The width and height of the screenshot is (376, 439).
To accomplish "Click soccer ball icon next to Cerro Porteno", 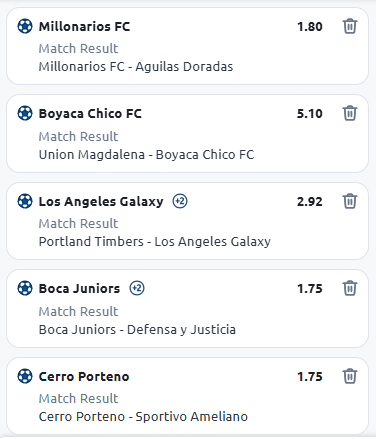I will (x=25, y=376).
